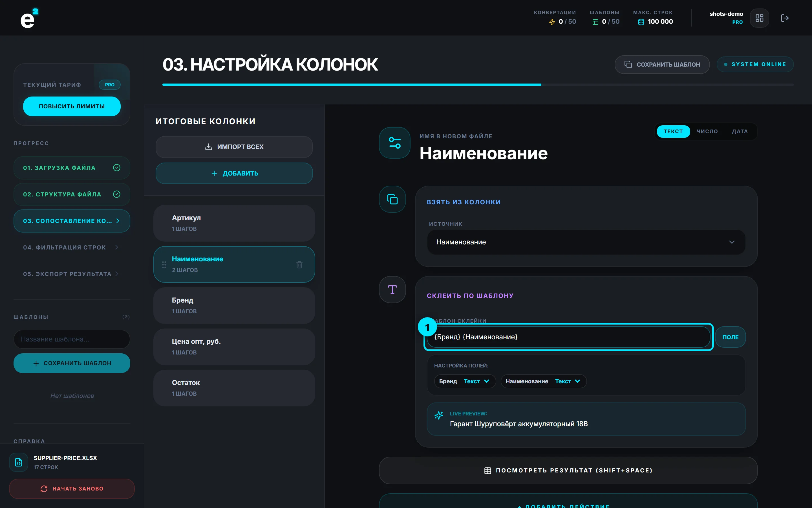The width and height of the screenshot is (812, 508).
Task: Open the Наименование field type dropdown
Action: [x=567, y=381]
